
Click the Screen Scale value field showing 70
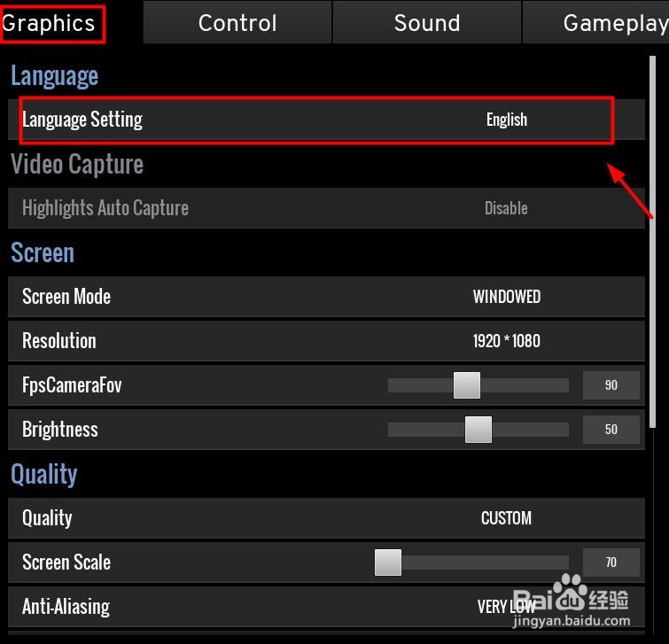coord(611,563)
